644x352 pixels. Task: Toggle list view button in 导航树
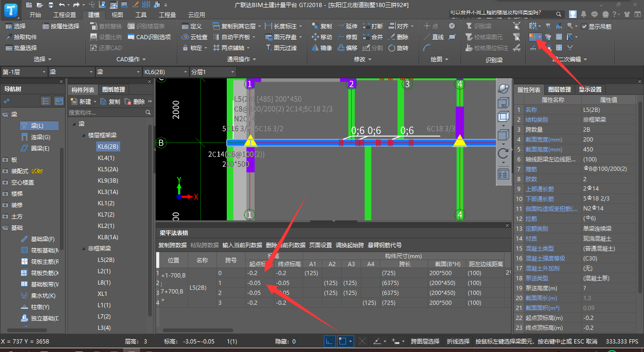46,101
